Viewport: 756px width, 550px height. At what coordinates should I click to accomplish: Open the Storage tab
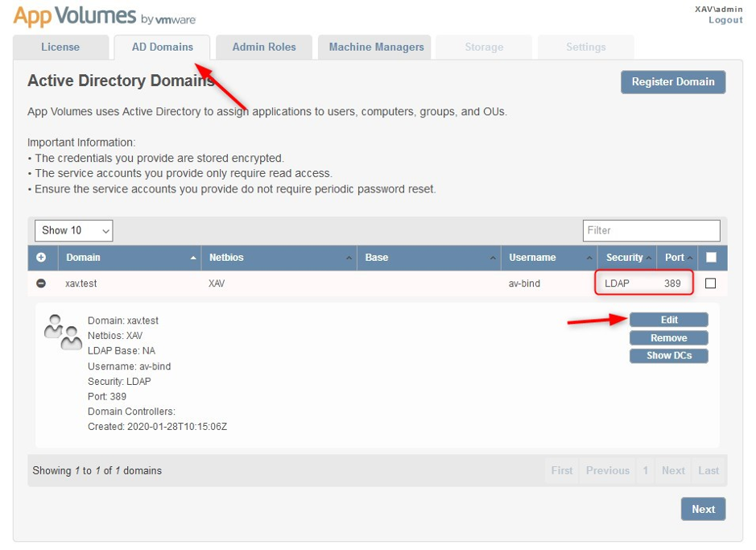coord(484,48)
